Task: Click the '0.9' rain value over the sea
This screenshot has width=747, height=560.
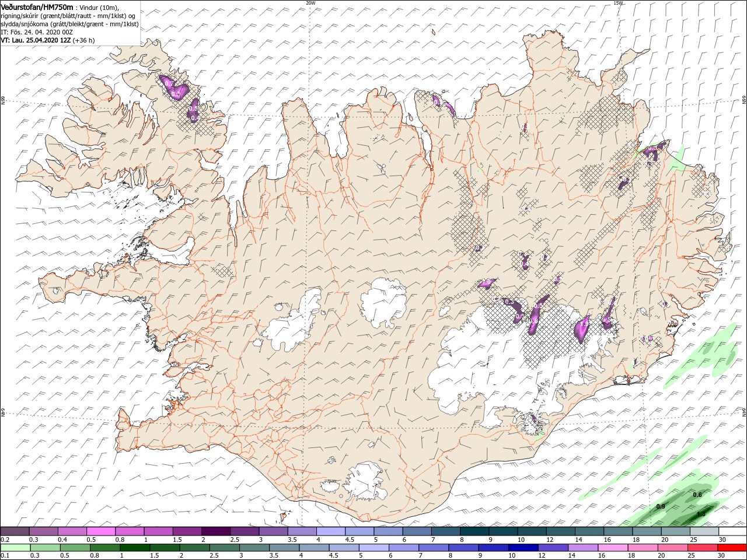Action: click(x=661, y=506)
